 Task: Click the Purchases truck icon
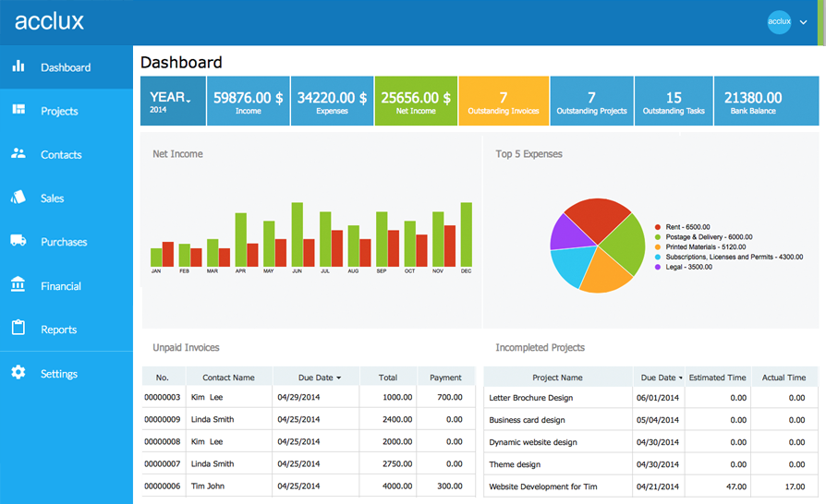click(18, 241)
